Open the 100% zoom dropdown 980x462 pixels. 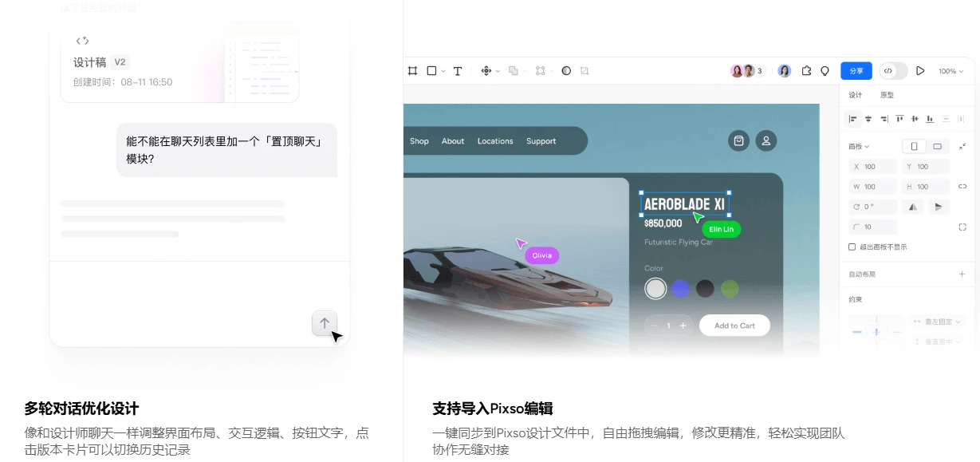(x=950, y=71)
